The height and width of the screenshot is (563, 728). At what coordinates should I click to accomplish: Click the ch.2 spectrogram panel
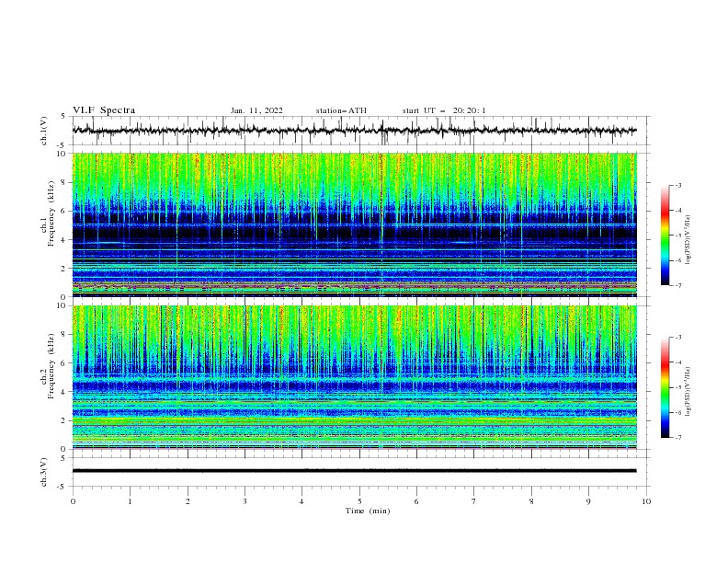click(x=354, y=377)
